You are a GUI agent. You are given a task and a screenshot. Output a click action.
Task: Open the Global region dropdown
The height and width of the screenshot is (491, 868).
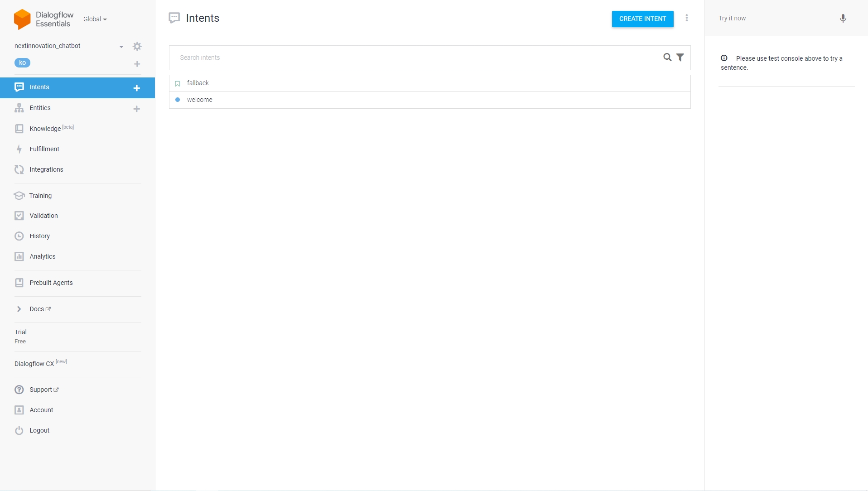95,19
